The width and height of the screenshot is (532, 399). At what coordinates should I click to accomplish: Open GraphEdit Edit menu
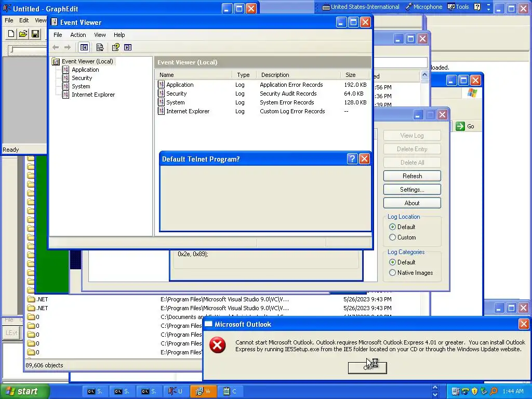[24, 20]
